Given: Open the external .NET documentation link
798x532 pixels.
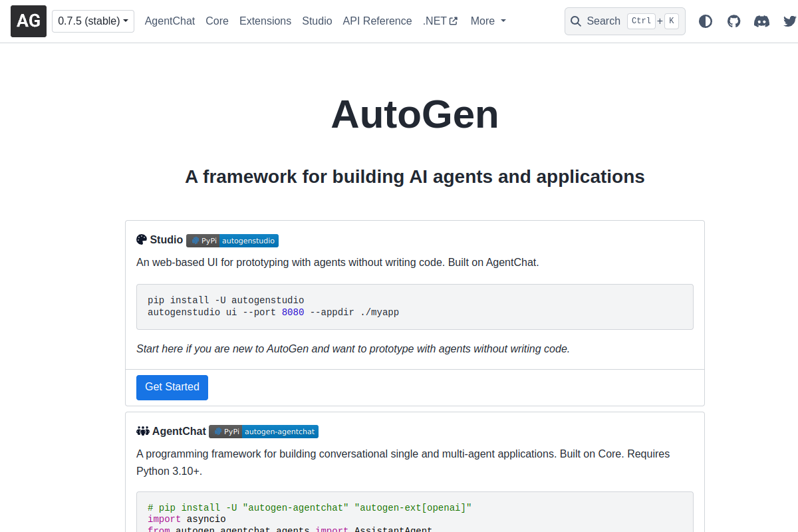Looking at the screenshot, I should (x=440, y=21).
